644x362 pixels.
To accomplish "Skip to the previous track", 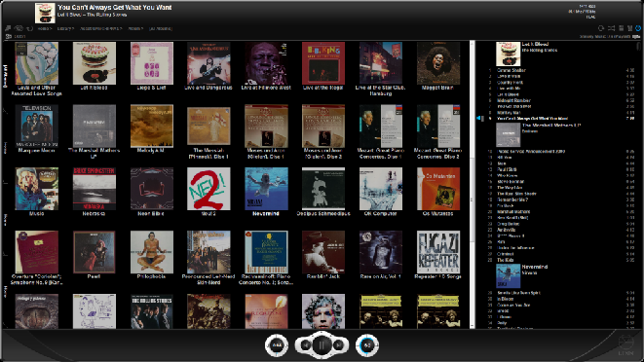I will [x=305, y=345].
